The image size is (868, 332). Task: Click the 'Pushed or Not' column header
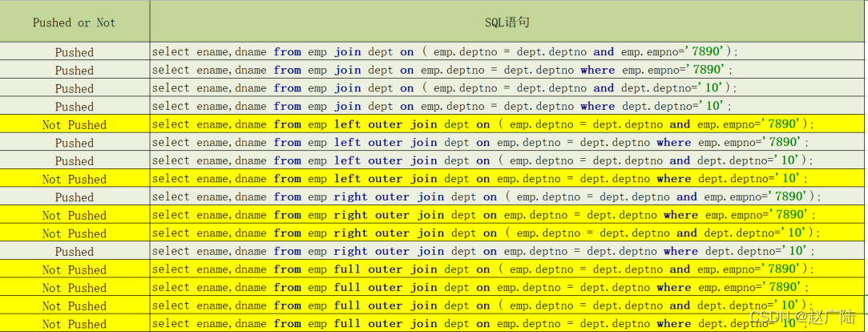pyautogui.click(x=75, y=22)
